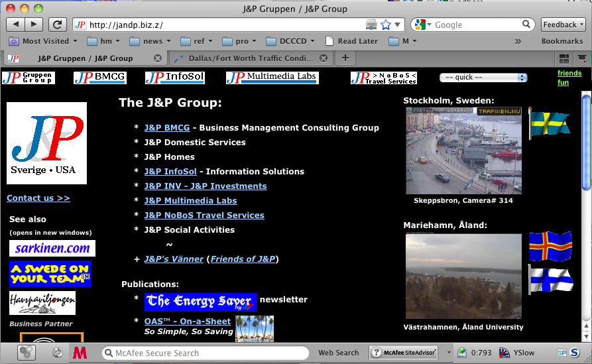Click the Swedish flag image
The width and height of the screenshot is (592, 364).
(549, 123)
